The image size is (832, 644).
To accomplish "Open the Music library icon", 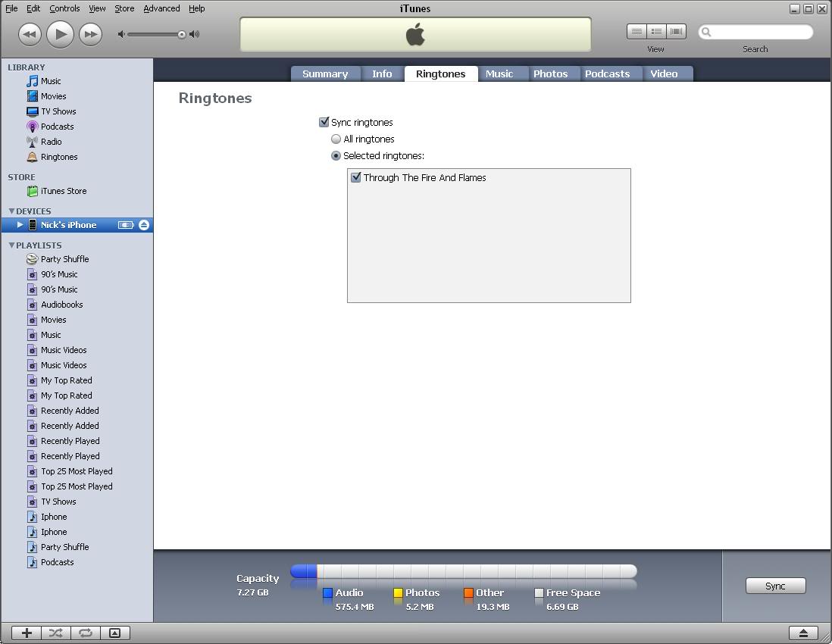I will coord(33,81).
